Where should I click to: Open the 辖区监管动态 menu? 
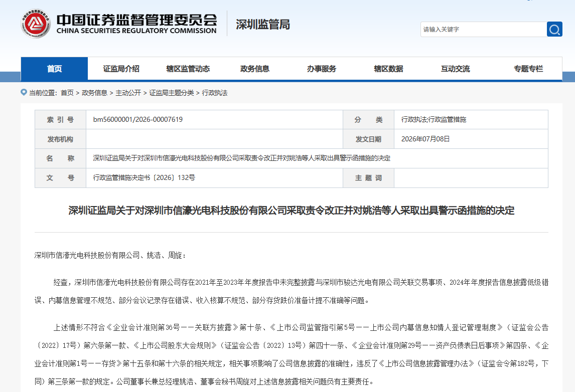pyautogui.click(x=188, y=69)
